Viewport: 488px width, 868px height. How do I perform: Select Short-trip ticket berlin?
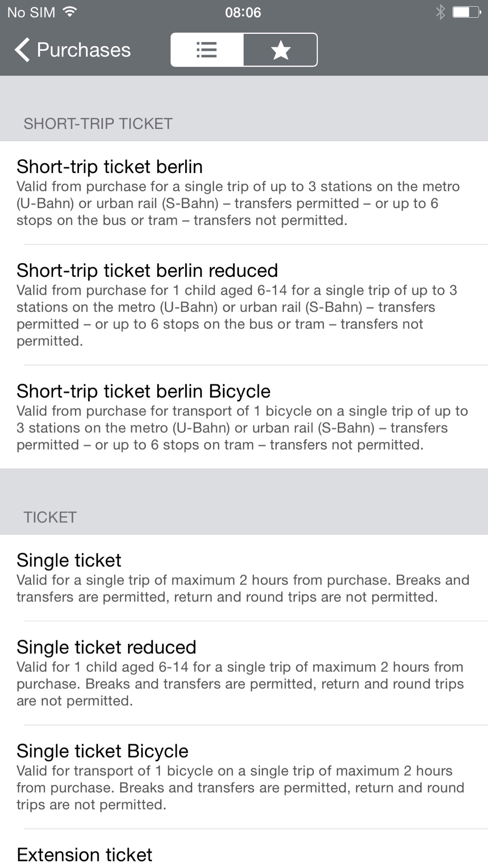point(244,193)
